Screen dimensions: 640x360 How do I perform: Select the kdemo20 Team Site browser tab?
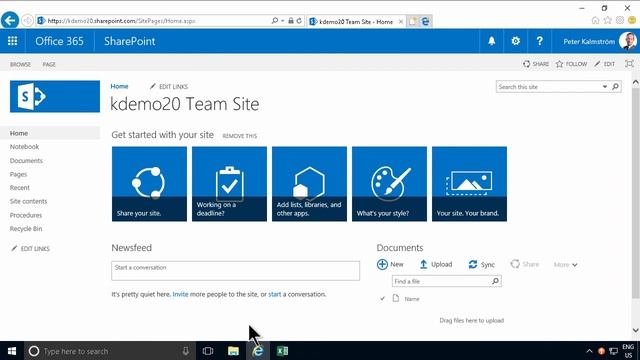coord(356,21)
